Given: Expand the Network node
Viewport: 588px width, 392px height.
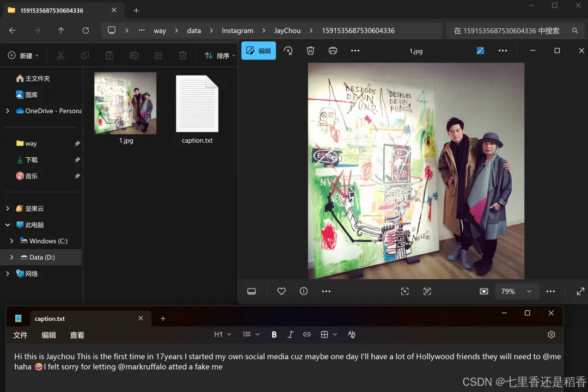Looking at the screenshot, I should [8, 274].
